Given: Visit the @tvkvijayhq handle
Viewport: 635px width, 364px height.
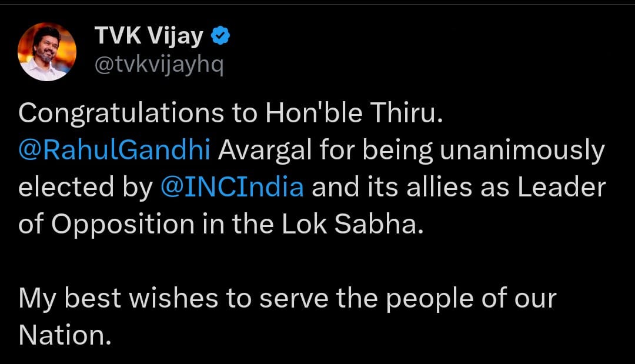Looking at the screenshot, I should [x=159, y=65].
